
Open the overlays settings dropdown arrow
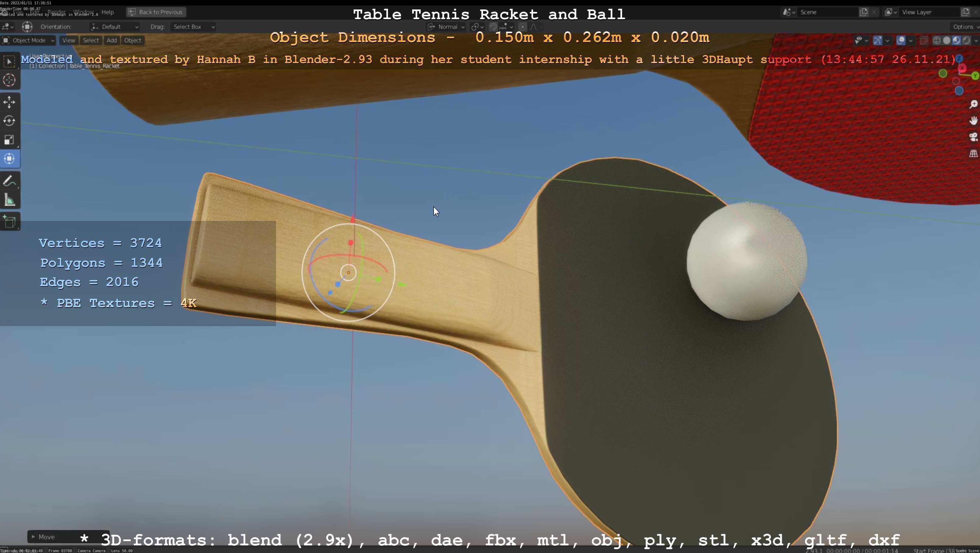911,40
